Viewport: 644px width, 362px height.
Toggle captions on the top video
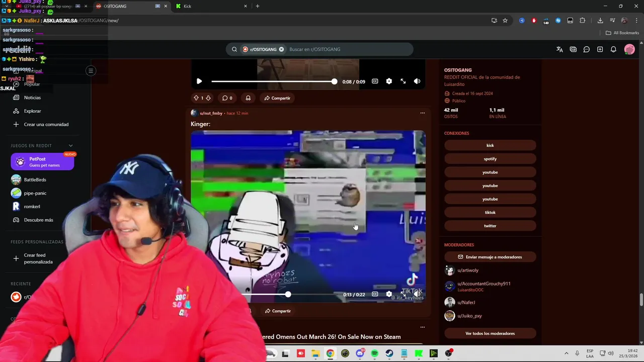pyautogui.click(x=375, y=81)
